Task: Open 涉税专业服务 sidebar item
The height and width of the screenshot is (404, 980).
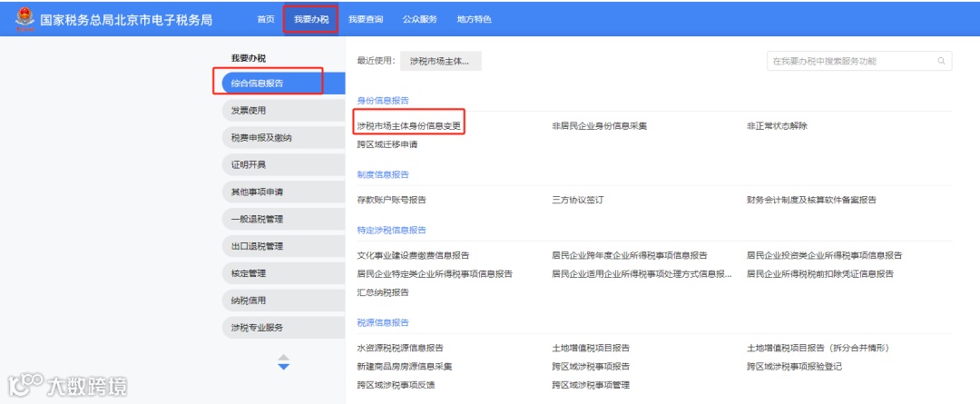Action: click(284, 327)
